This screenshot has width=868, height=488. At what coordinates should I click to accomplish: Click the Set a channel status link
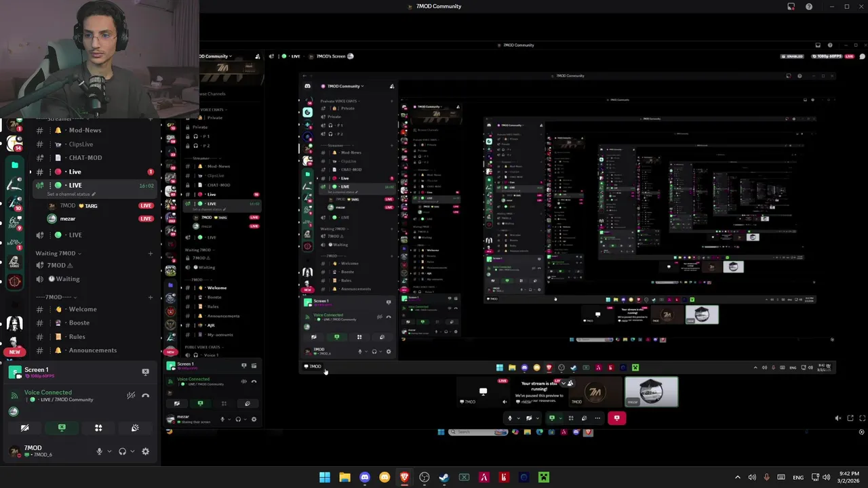click(x=71, y=195)
